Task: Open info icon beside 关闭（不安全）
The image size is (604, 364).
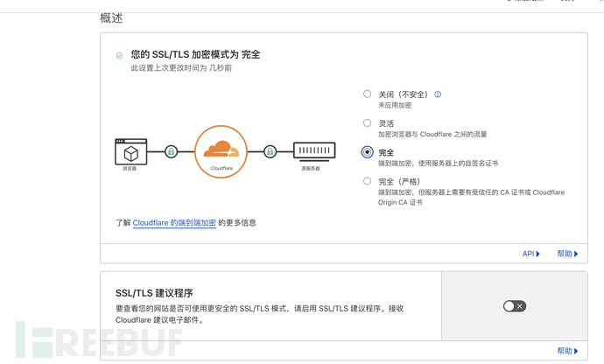Action: [438, 94]
